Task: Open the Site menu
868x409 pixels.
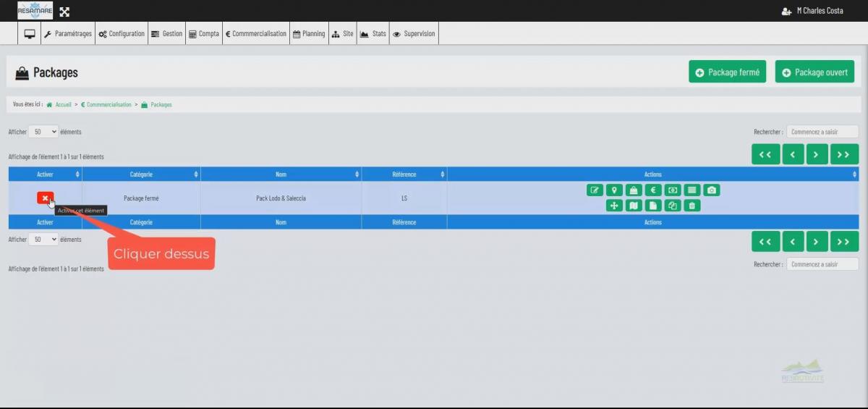Action: point(342,33)
